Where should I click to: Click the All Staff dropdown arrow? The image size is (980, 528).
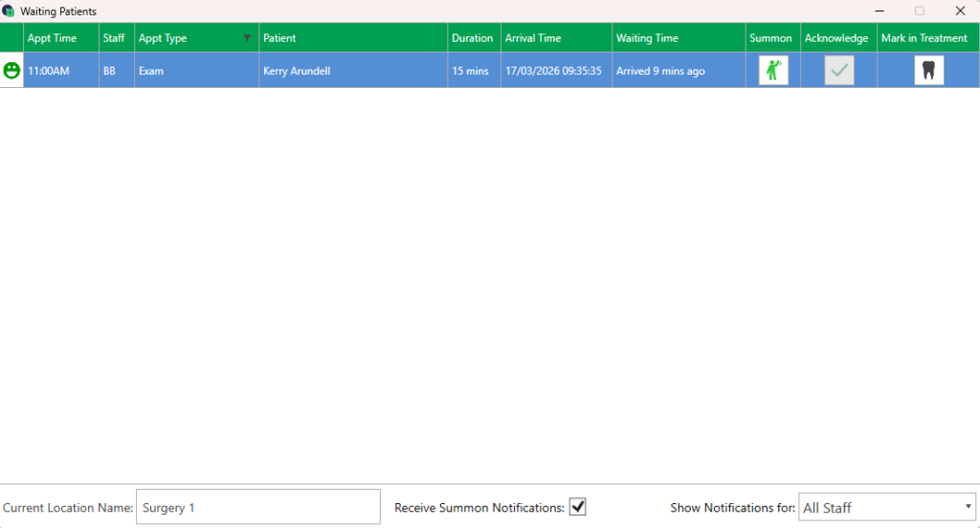click(x=968, y=508)
